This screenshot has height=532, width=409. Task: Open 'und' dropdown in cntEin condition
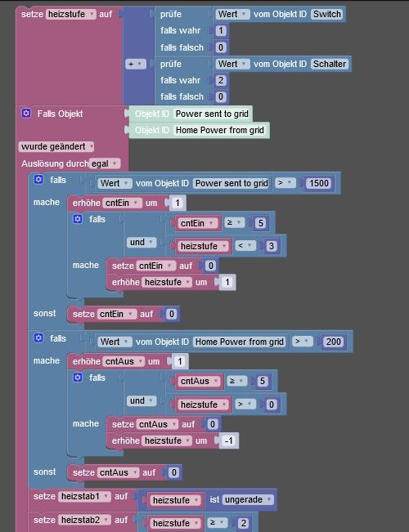tap(142, 242)
